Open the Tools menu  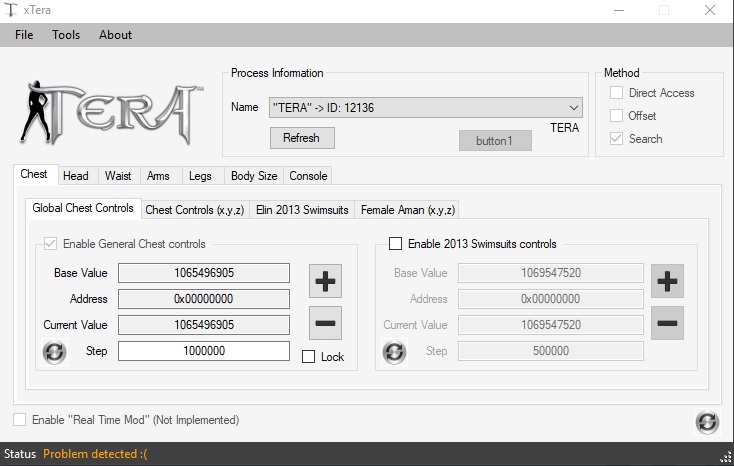[66, 35]
